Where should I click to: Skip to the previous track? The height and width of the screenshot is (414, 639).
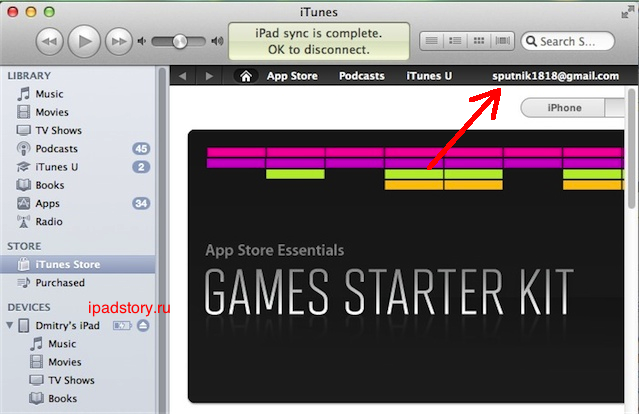(49, 41)
